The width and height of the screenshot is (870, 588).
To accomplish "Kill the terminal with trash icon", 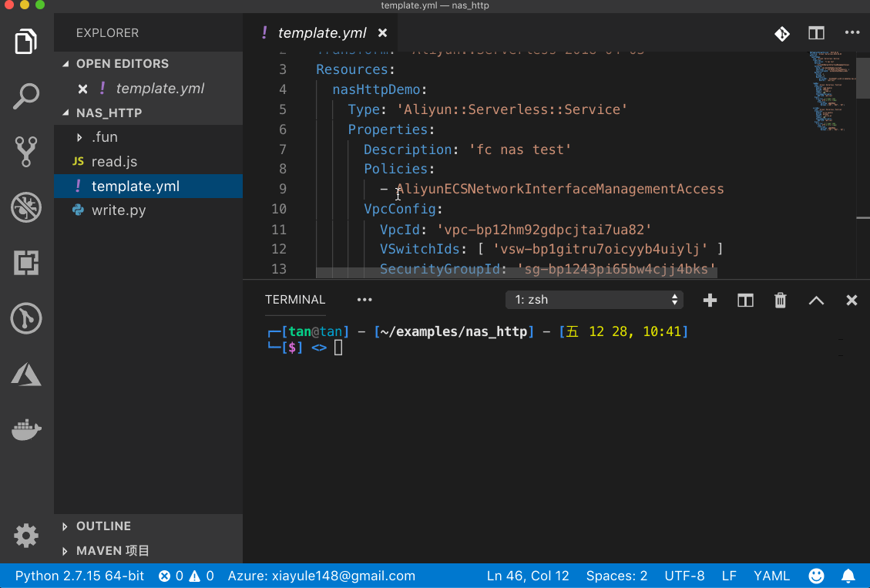I will [x=780, y=300].
